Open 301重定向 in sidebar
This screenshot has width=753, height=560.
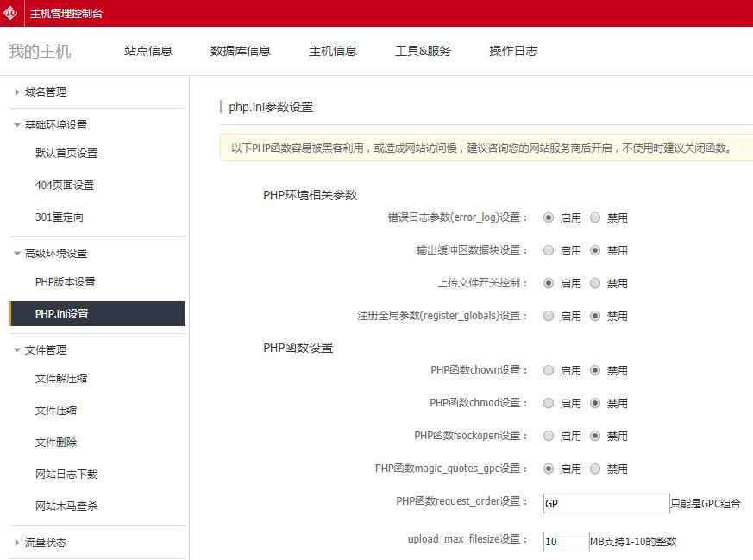59,217
